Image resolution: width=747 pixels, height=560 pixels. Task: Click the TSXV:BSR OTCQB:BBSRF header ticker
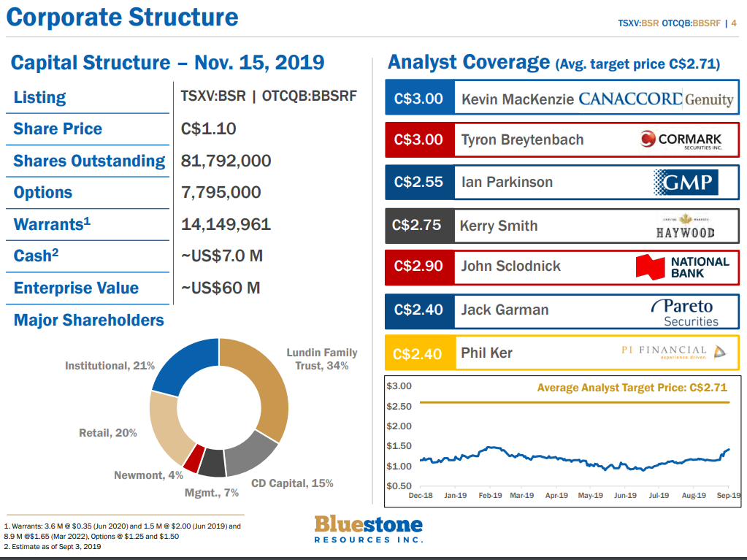[669, 23]
